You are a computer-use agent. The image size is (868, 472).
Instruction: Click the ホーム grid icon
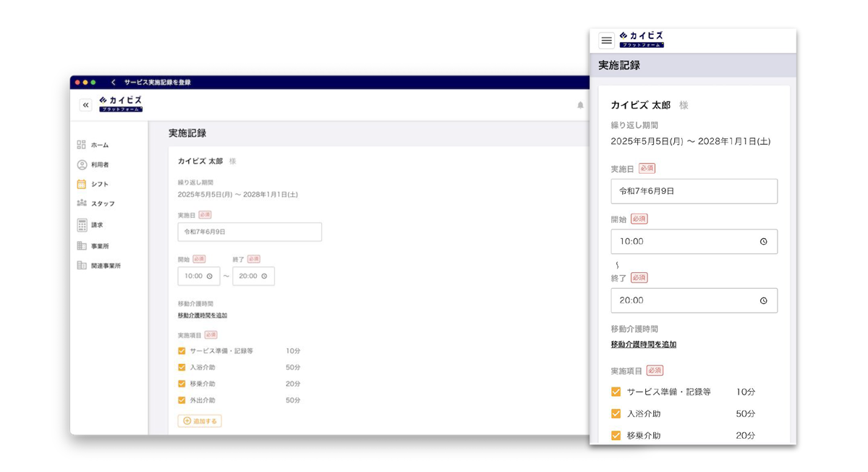pos(81,145)
